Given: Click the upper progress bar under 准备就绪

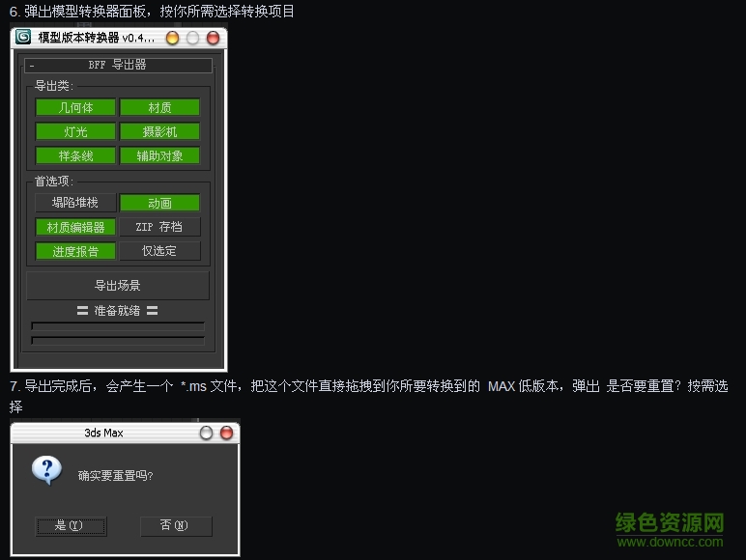Looking at the screenshot, I should [118, 326].
